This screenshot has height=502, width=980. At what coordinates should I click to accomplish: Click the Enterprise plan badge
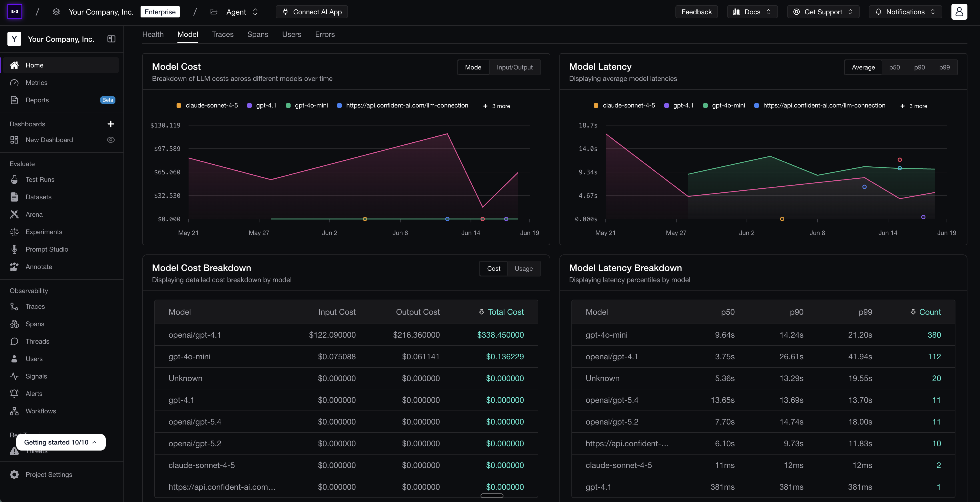[160, 12]
